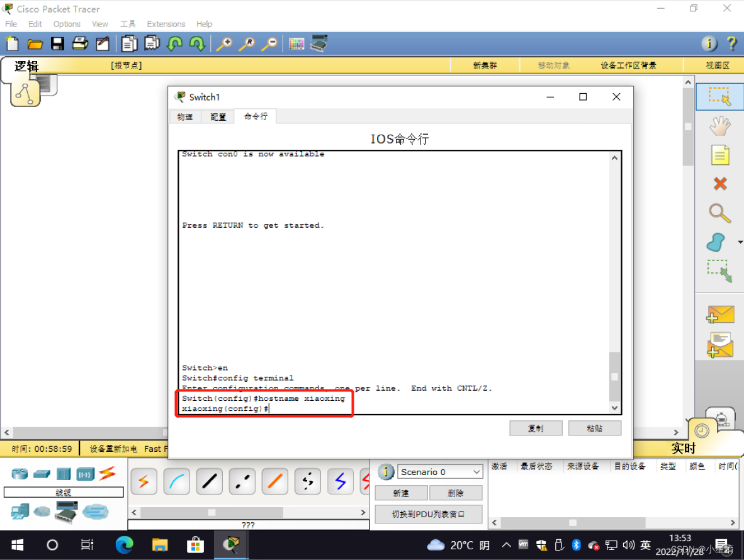Click the Paste toolbar icon
This screenshot has width=744, height=560.
pos(152,43)
